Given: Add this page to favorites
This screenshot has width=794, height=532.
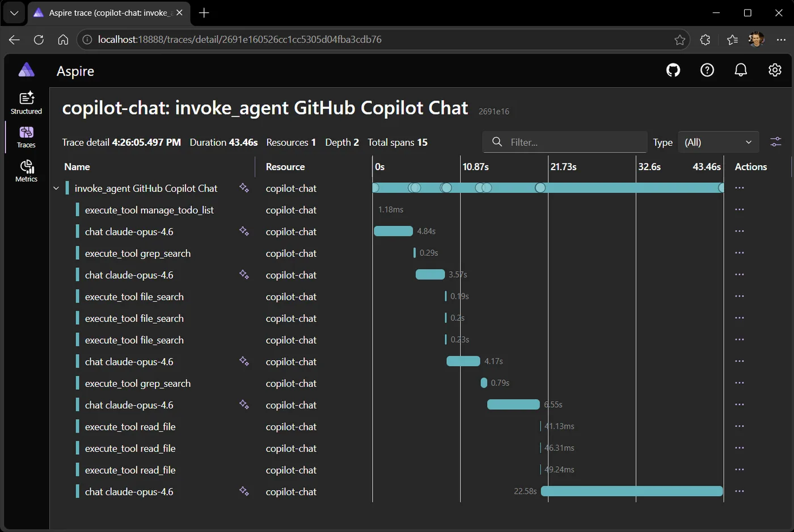Looking at the screenshot, I should point(679,40).
